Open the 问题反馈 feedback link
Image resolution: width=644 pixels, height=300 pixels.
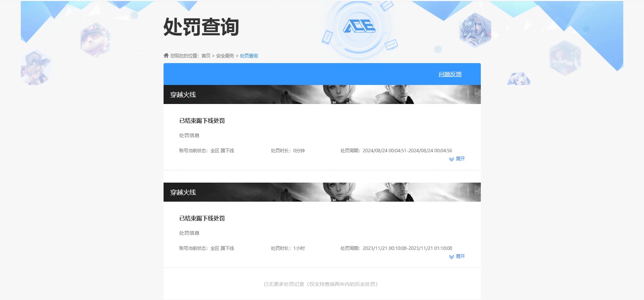[450, 74]
